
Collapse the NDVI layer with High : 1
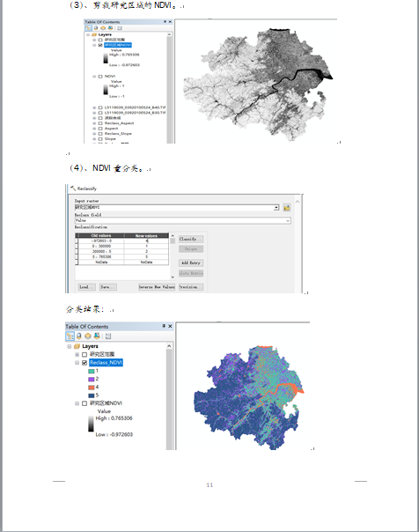94,77
